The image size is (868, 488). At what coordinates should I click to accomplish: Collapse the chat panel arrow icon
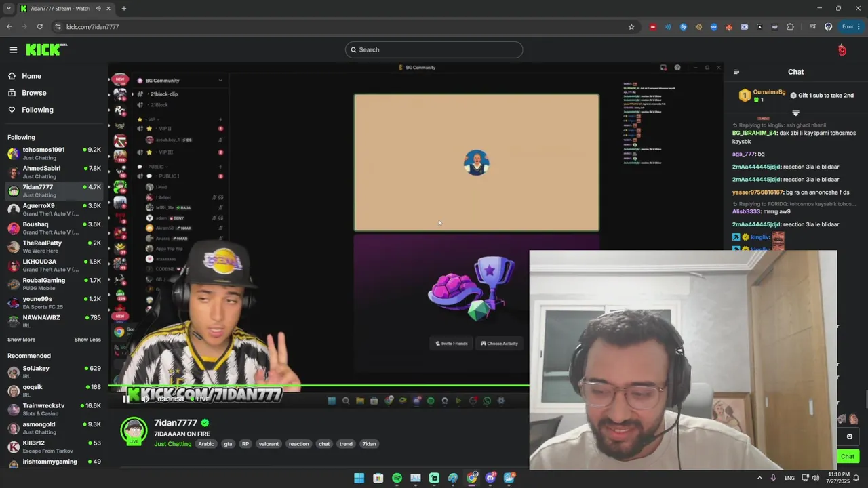tap(736, 72)
